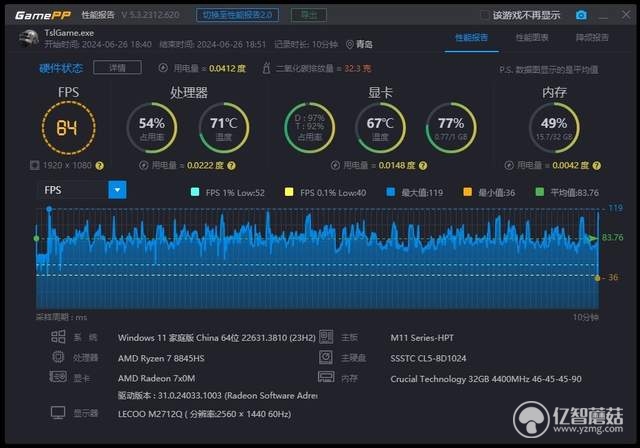Click the power icon under the 显卡 gauges
640x448 pixels.
coord(335,165)
